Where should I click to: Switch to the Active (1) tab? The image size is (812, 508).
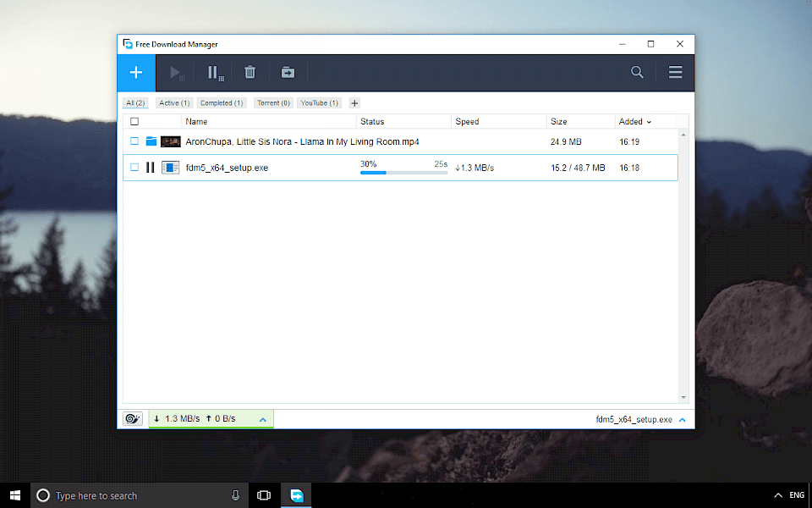[174, 102]
